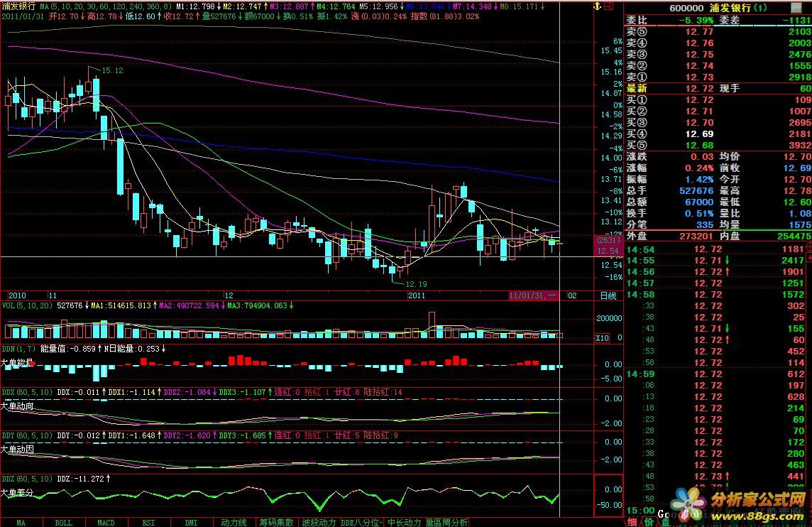Click the 买① bid row at 12.72

(x=718, y=100)
